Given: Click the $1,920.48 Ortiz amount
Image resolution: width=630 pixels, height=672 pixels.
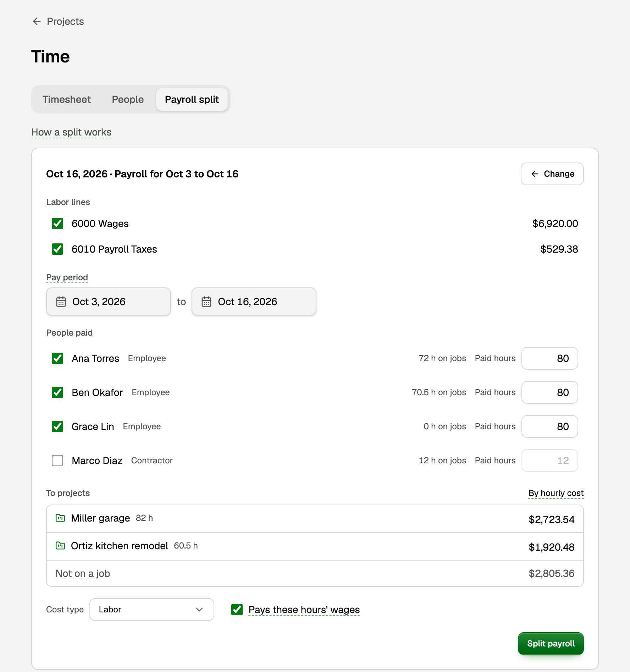Looking at the screenshot, I should [x=552, y=547].
